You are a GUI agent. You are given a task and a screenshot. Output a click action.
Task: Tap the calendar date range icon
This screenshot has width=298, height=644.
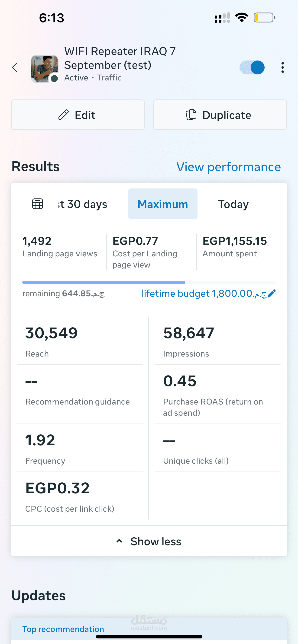(x=38, y=204)
